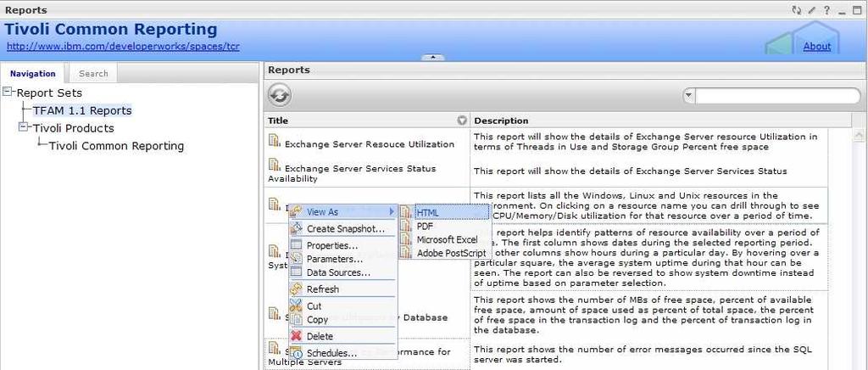This screenshot has width=868, height=370.
Task: Click the Properties menu icon
Action: (x=296, y=244)
